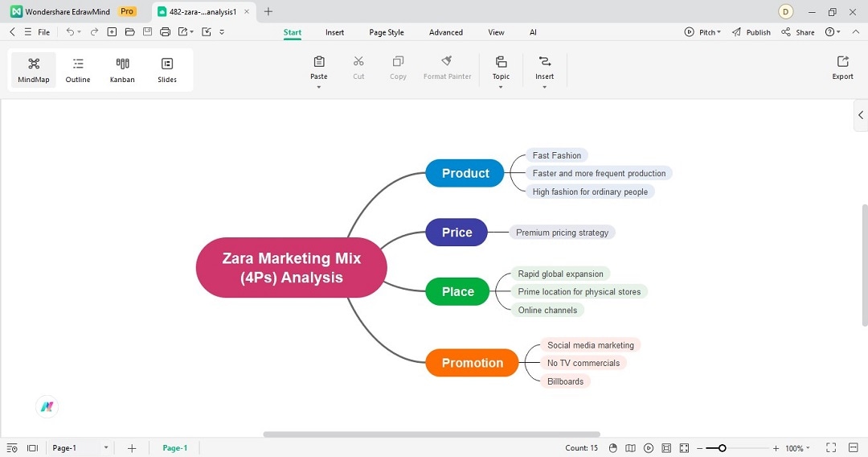
Task: Expand the Topic dropdown arrow
Action: [501, 87]
